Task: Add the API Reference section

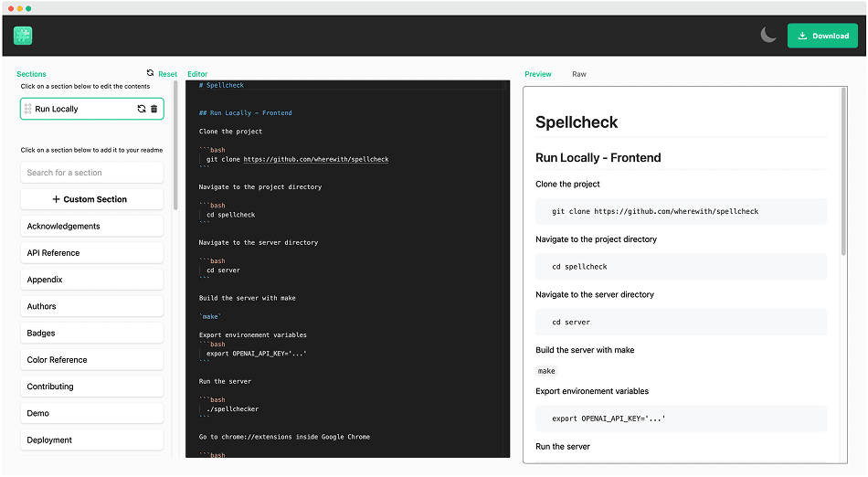Action: point(92,253)
